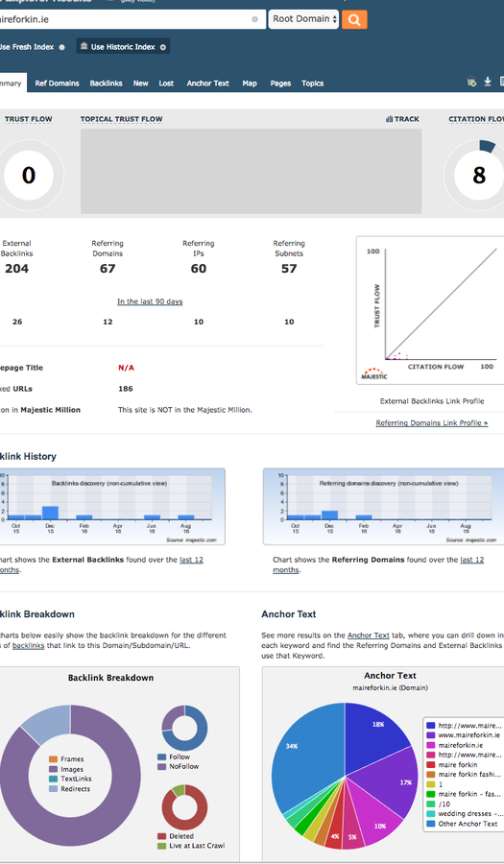Open the Referring Domains Link Profile link

point(432,423)
